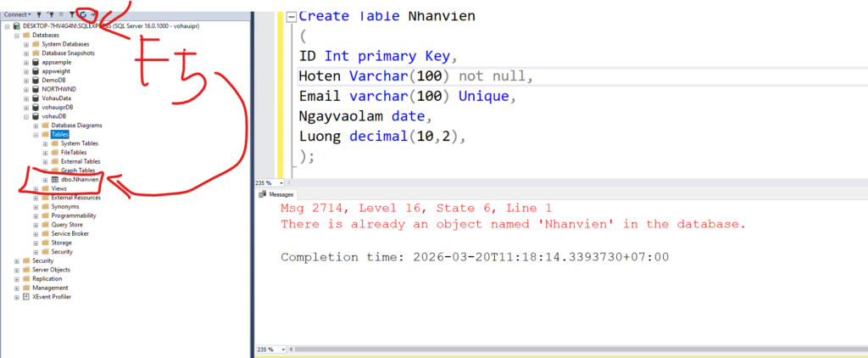Expand the System Databases node

(26, 44)
